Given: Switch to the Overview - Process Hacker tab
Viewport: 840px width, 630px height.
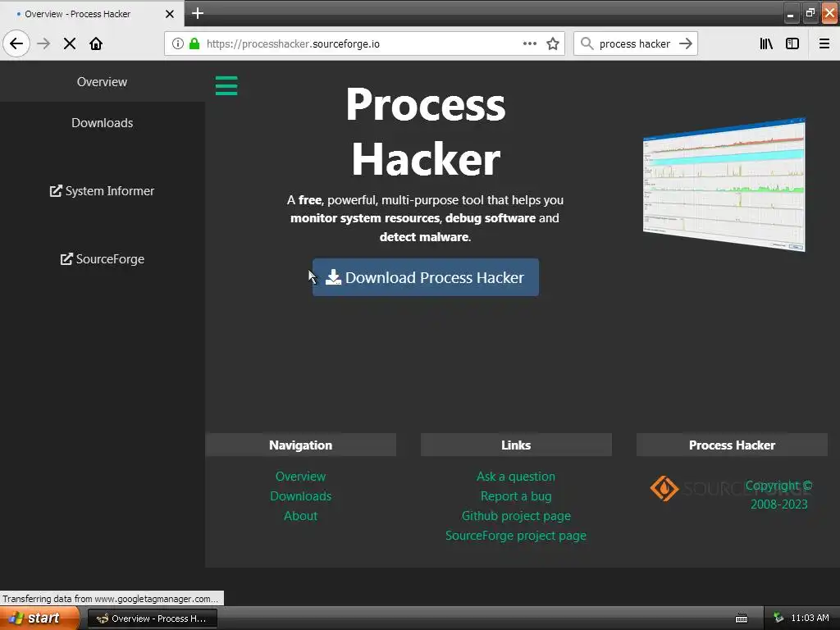Looking at the screenshot, I should click(x=92, y=14).
